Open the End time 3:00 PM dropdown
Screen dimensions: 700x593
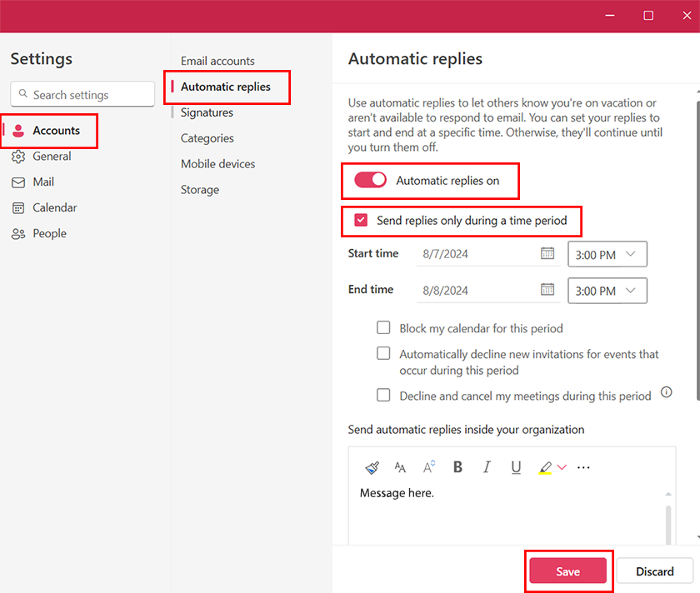click(x=607, y=291)
